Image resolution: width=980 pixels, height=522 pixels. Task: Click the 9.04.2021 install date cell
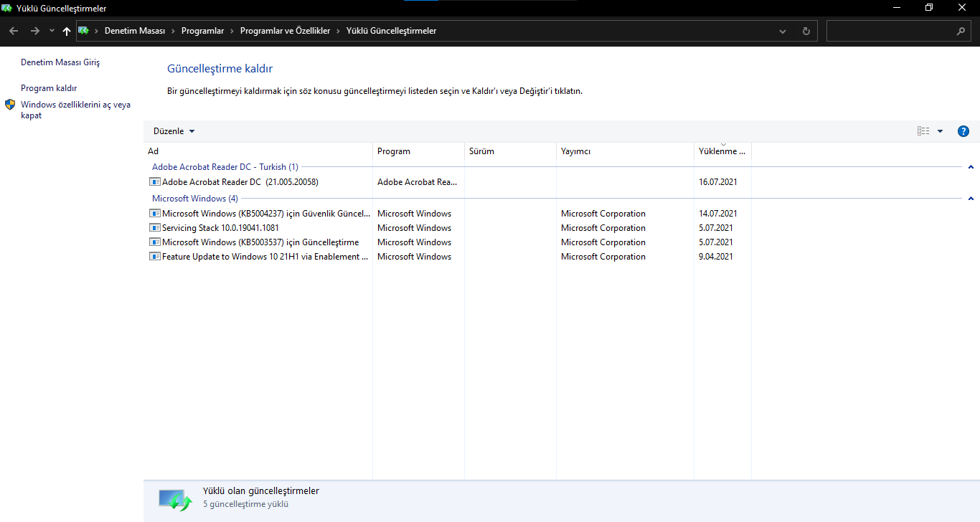click(x=716, y=257)
